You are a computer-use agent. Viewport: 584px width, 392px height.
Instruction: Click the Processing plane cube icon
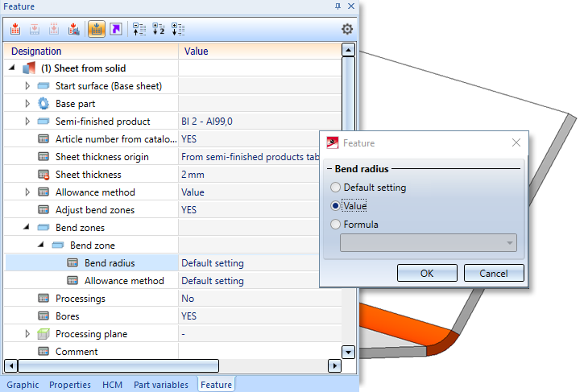tap(43, 334)
